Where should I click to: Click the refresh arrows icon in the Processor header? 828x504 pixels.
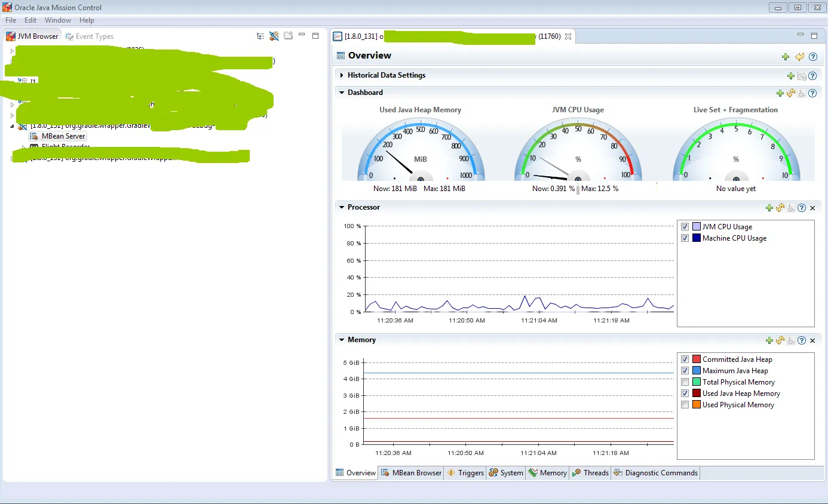[780, 208]
